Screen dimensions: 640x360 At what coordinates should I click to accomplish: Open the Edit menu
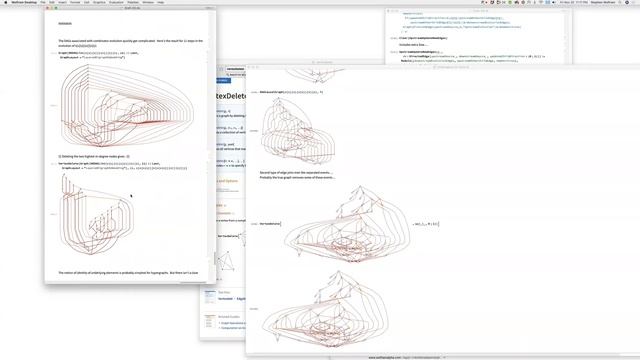(52, 2)
